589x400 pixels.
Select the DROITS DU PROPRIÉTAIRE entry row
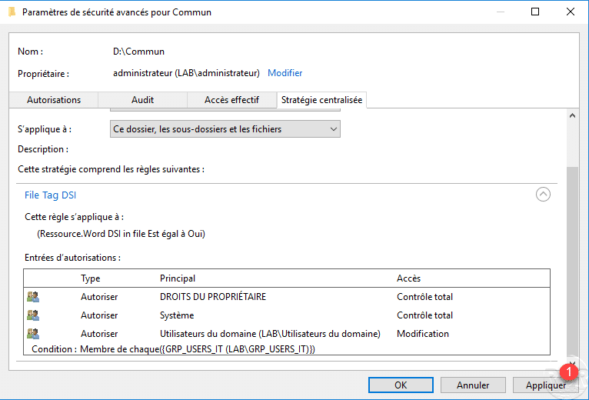(x=287, y=297)
